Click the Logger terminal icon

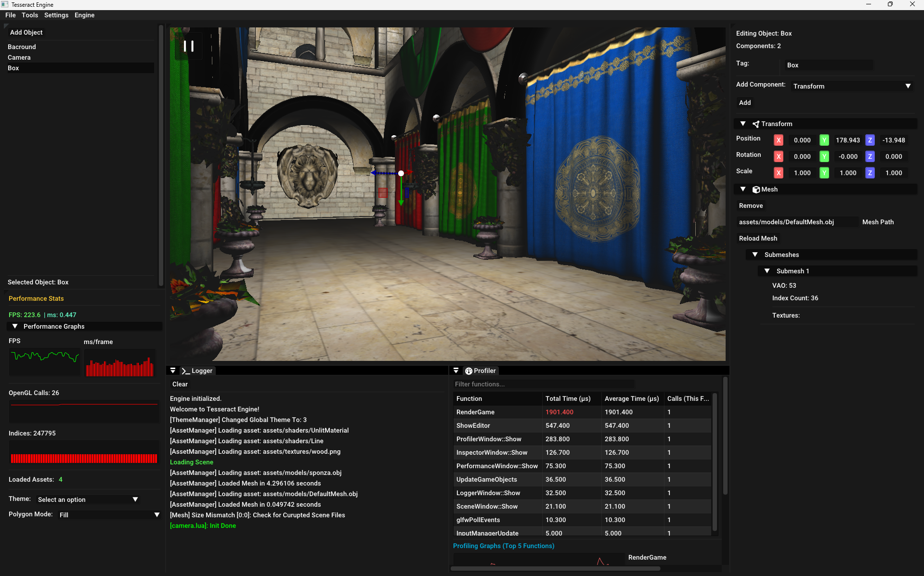coord(186,371)
